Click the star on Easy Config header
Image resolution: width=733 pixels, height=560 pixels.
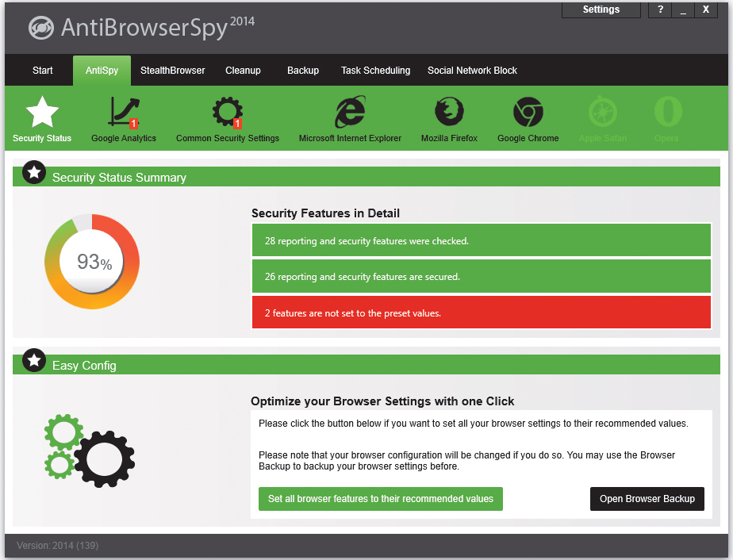tap(33, 360)
